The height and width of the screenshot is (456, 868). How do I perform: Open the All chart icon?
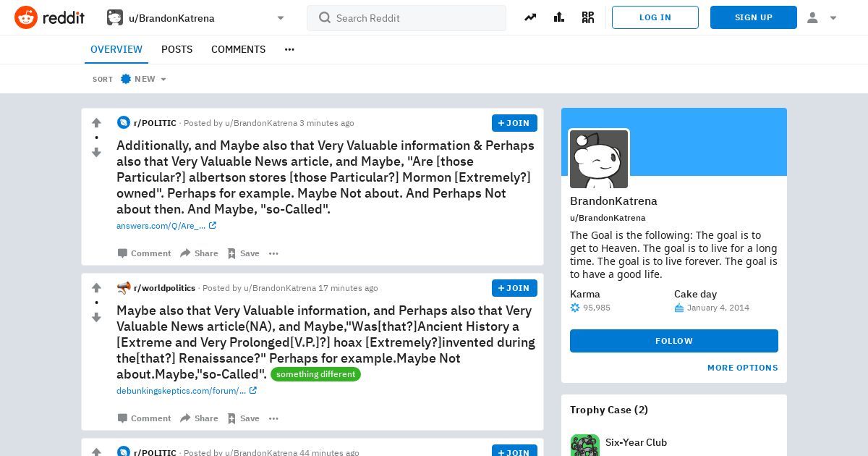pos(559,17)
